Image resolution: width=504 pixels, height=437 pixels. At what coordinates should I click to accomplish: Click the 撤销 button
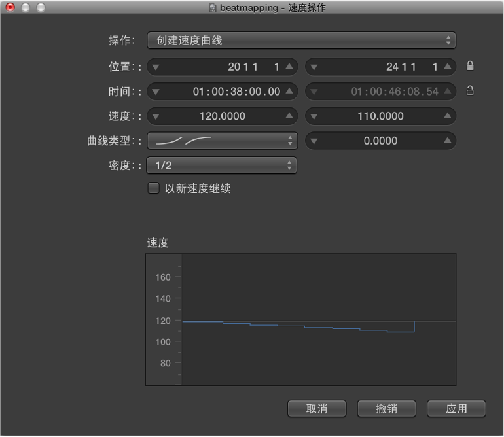[x=386, y=409]
